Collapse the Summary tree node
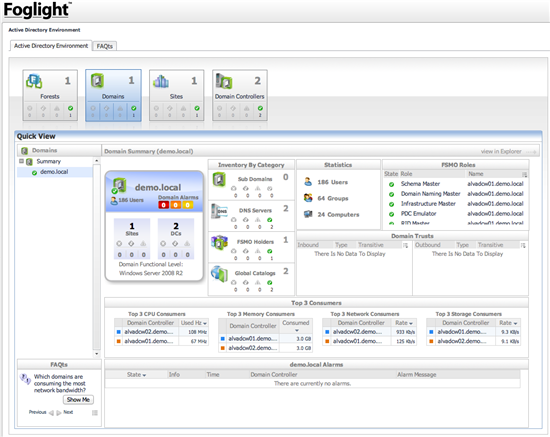The height and width of the screenshot is (437, 550). (x=21, y=161)
